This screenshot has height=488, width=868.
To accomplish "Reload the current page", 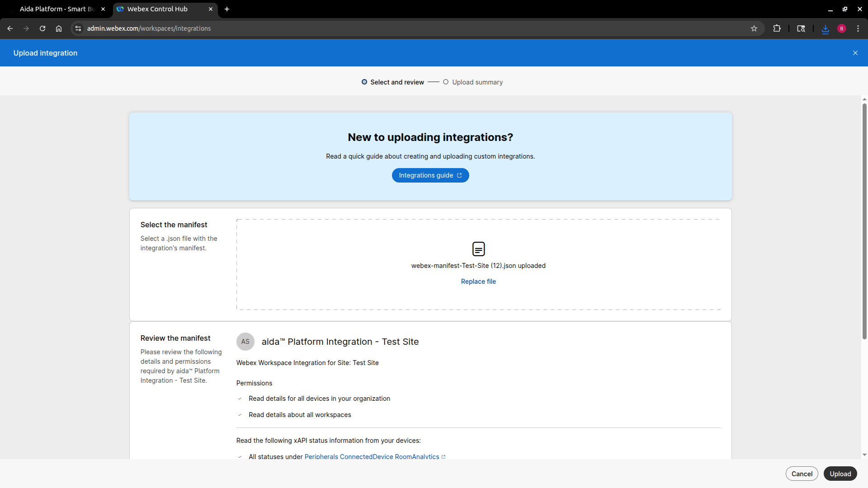I will click(42, 28).
